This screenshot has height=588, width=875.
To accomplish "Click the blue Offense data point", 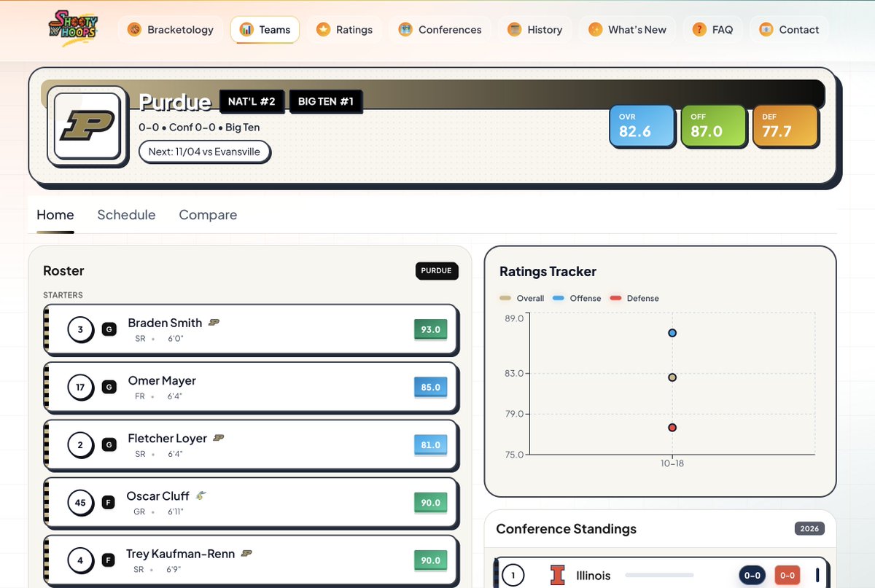I will point(672,333).
